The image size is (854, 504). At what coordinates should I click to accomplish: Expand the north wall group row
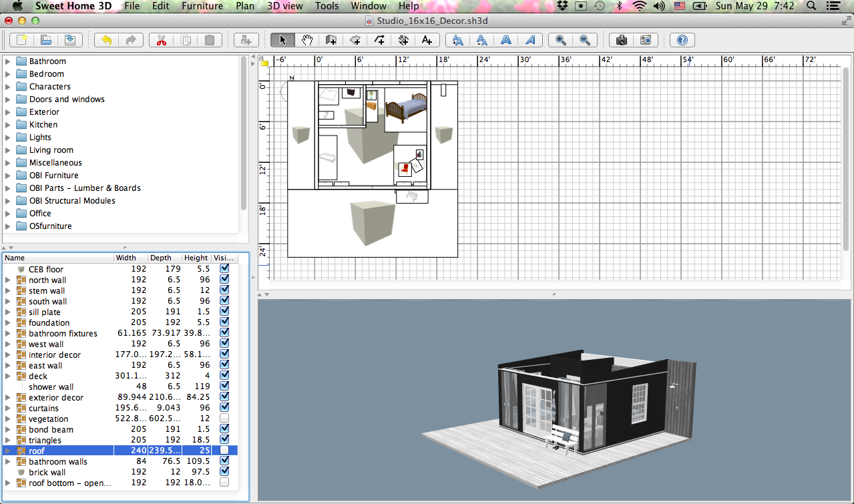click(8, 280)
